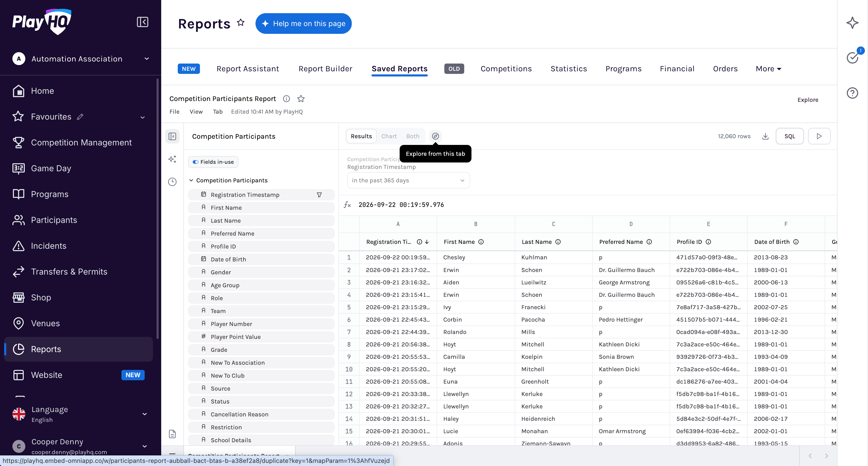Download the query results
Screen dimensions: 868x466
coord(765,136)
